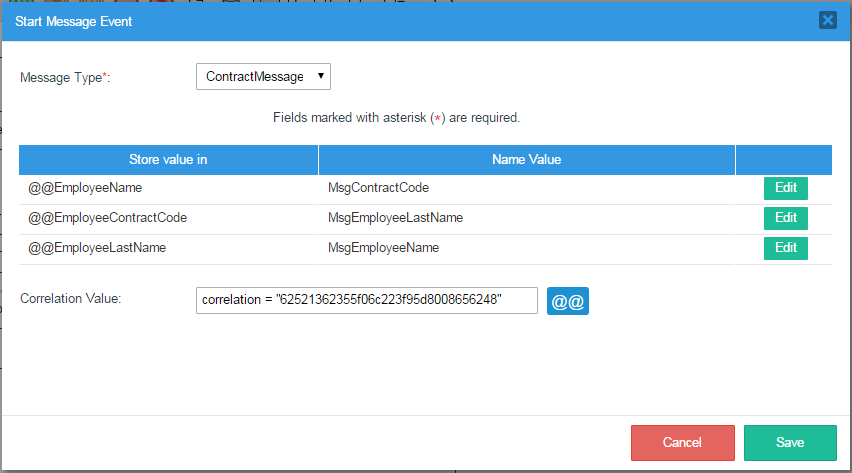
Task: Open the Message Type dropdown
Action: tap(263, 77)
